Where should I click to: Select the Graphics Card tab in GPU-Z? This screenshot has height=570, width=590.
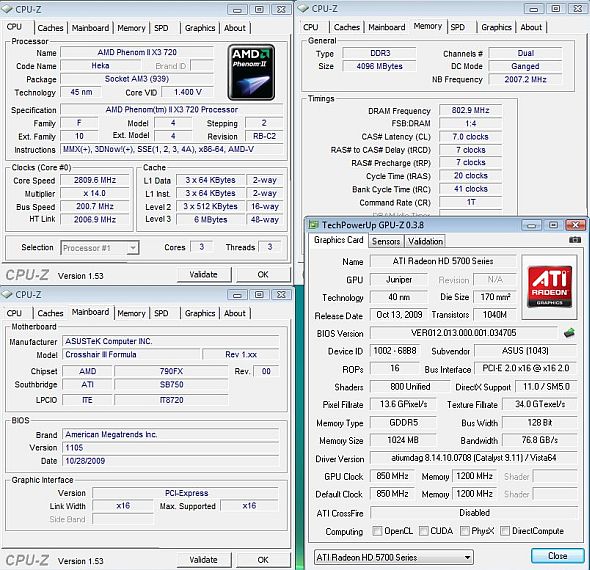tap(338, 240)
